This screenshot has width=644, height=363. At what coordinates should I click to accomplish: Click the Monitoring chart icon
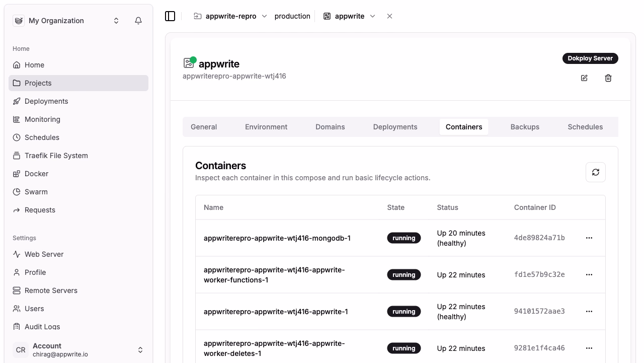pyautogui.click(x=17, y=119)
